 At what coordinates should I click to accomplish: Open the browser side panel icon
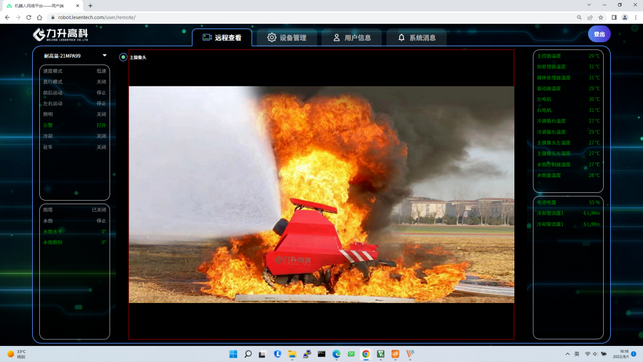click(x=614, y=17)
